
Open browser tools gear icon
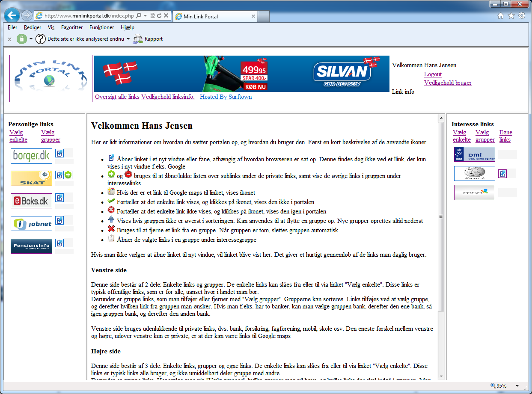tap(522, 16)
